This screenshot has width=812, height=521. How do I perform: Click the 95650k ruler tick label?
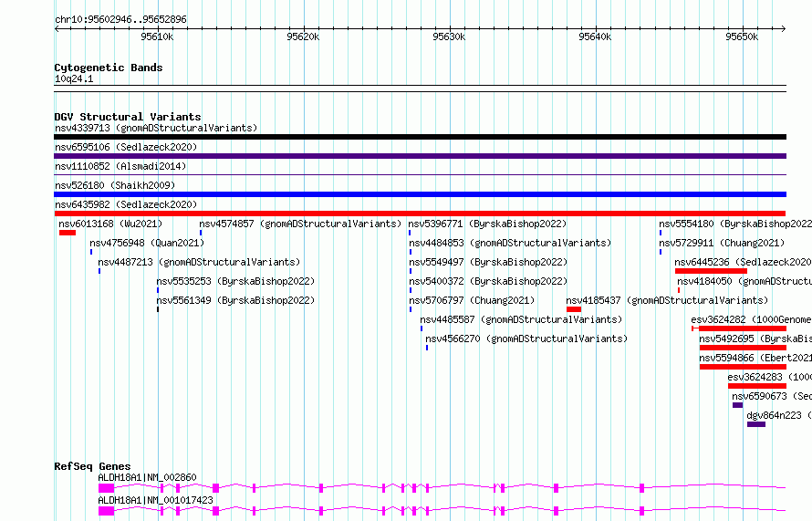[x=742, y=36]
